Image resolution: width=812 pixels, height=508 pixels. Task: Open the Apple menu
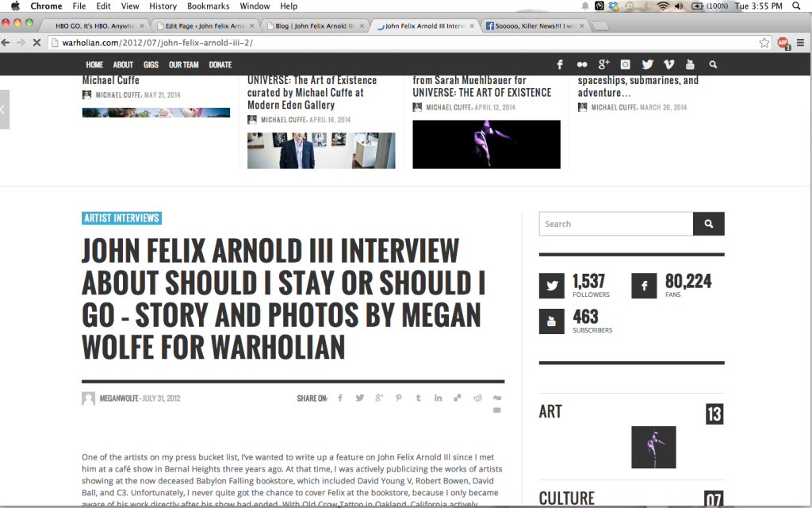coord(16,6)
